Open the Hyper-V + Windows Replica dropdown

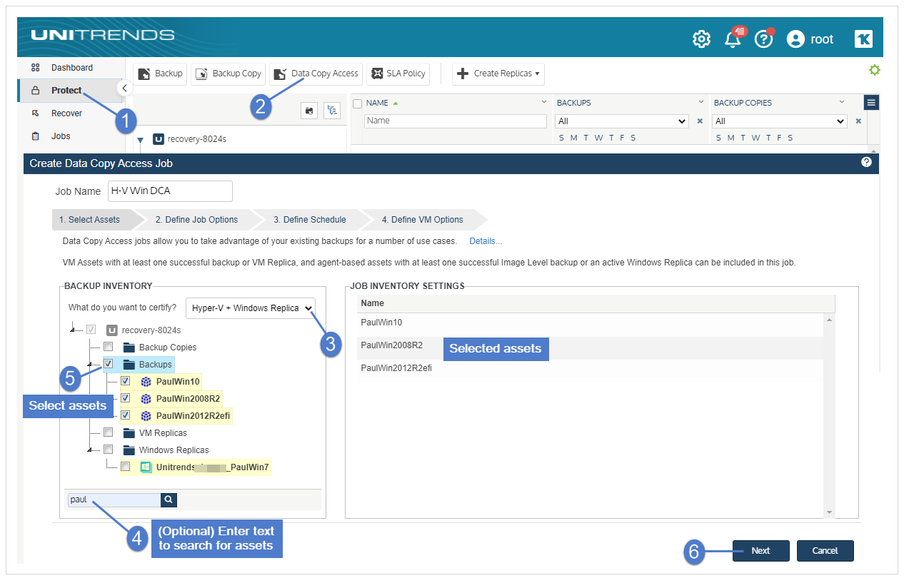click(x=251, y=308)
